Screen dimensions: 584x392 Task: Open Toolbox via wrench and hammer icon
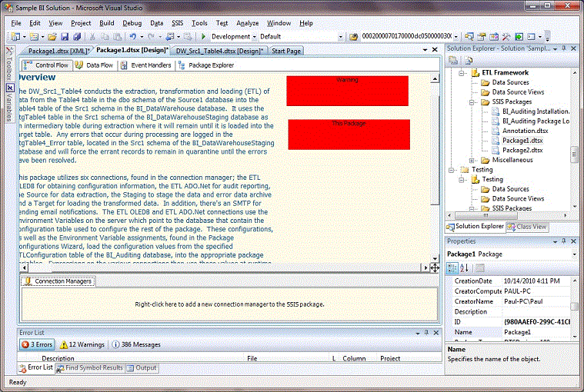coord(506,36)
